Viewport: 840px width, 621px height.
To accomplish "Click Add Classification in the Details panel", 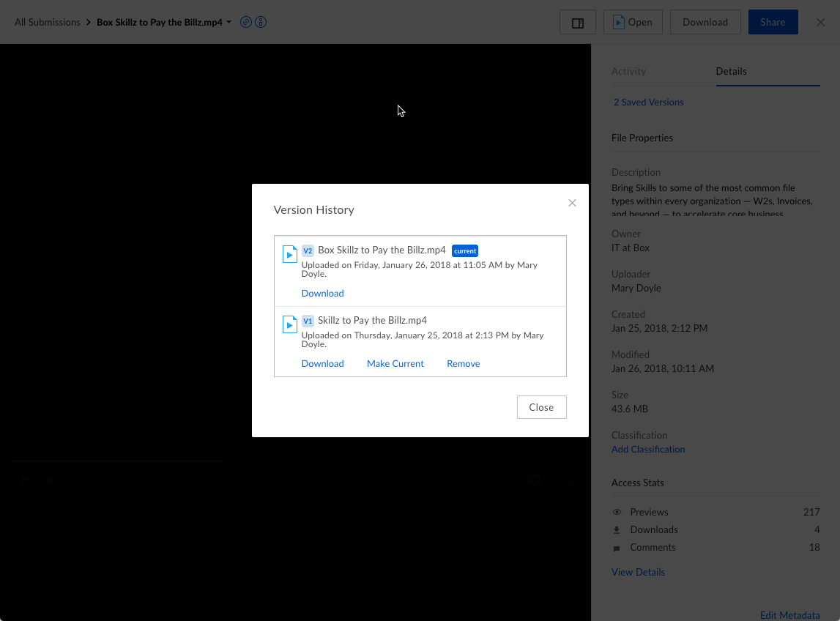I will [647, 449].
